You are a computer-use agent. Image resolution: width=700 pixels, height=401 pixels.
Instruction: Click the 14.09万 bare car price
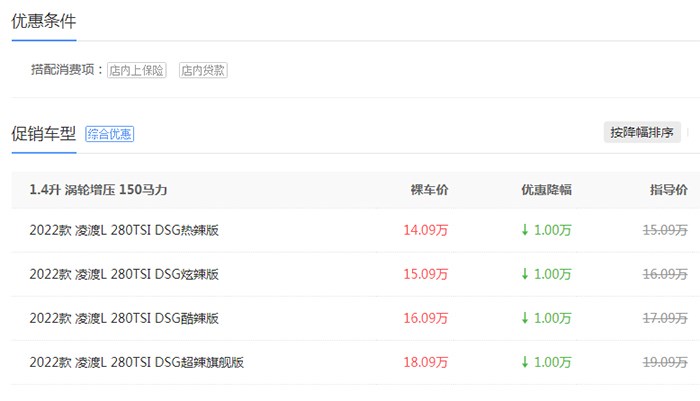(x=425, y=230)
